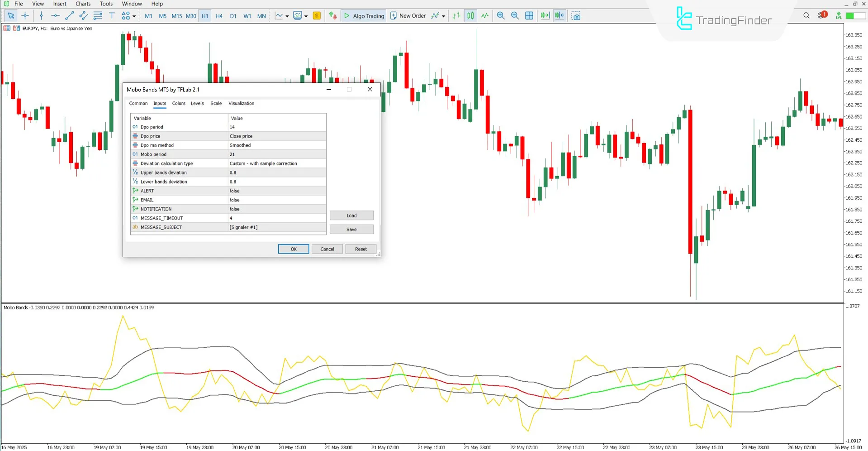Click the MESSAGE_SUBJECT value field
This screenshot has height=451, width=868.
pos(276,227)
